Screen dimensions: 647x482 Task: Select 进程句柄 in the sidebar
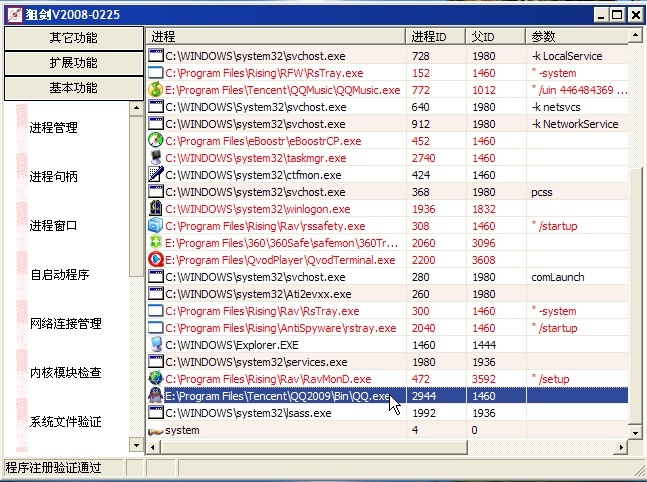pyautogui.click(x=53, y=177)
